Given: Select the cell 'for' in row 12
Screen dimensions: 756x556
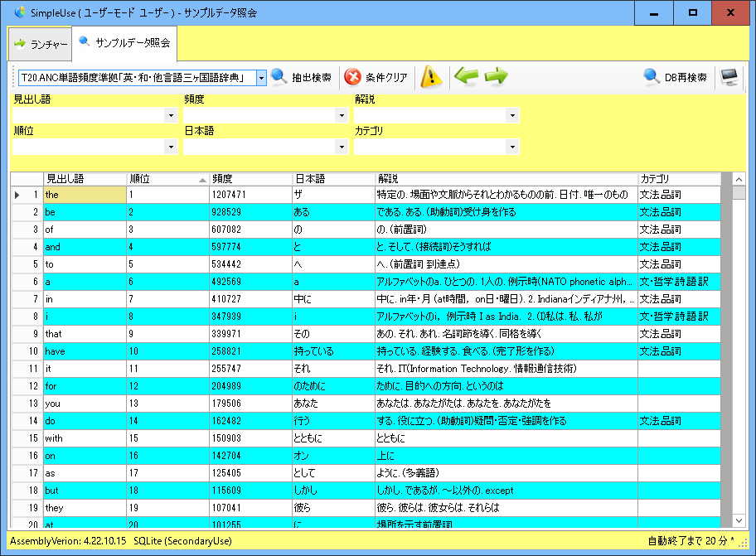Looking at the screenshot, I should click(85, 386).
